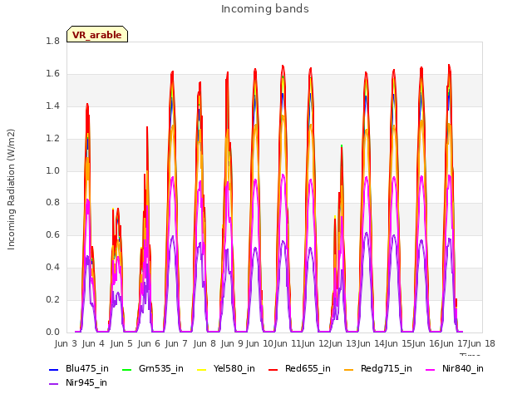Click the Red655_in red legend swatch
This screenshot has height=399, width=532.
point(273,369)
